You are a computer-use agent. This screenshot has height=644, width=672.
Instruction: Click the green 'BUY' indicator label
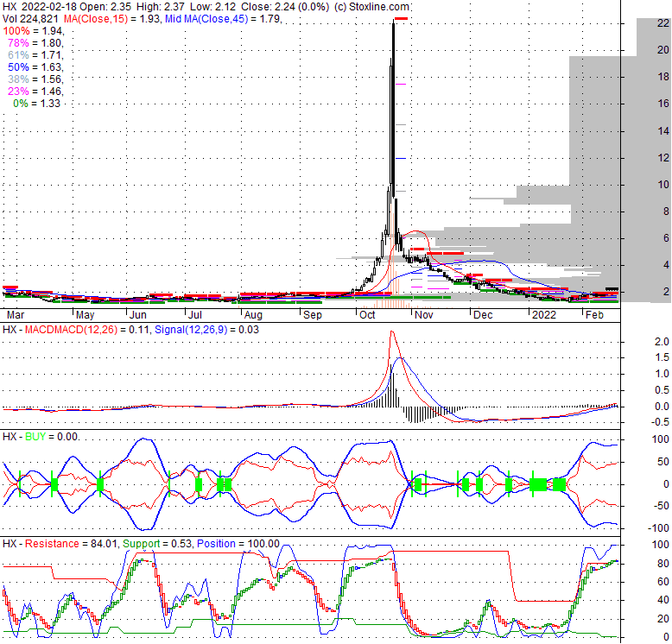point(35,437)
